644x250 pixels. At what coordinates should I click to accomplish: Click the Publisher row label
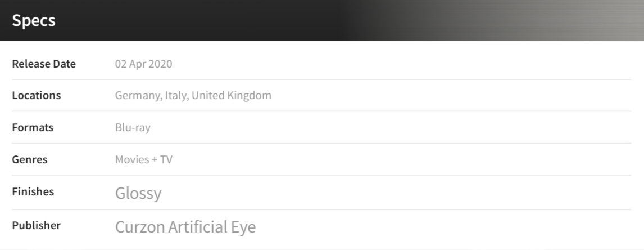[x=37, y=226]
